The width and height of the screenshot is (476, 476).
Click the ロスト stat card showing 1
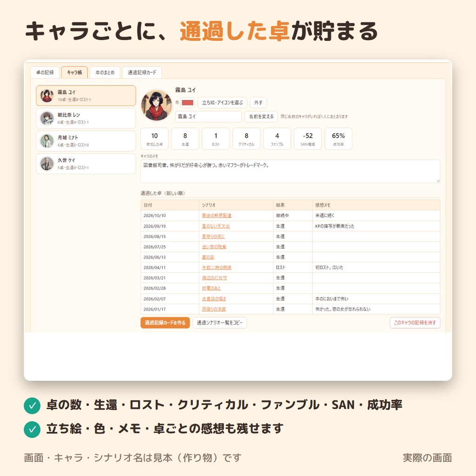(x=216, y=139)
